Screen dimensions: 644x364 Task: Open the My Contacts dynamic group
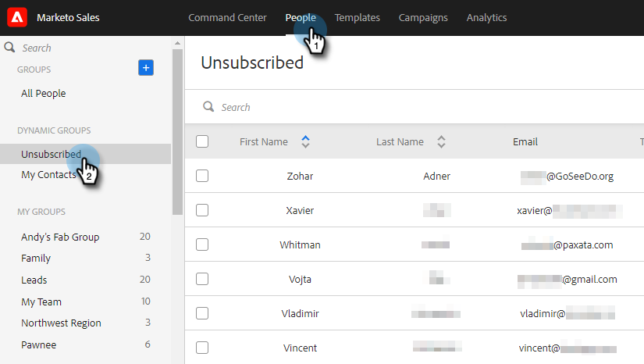pos(48,175)
